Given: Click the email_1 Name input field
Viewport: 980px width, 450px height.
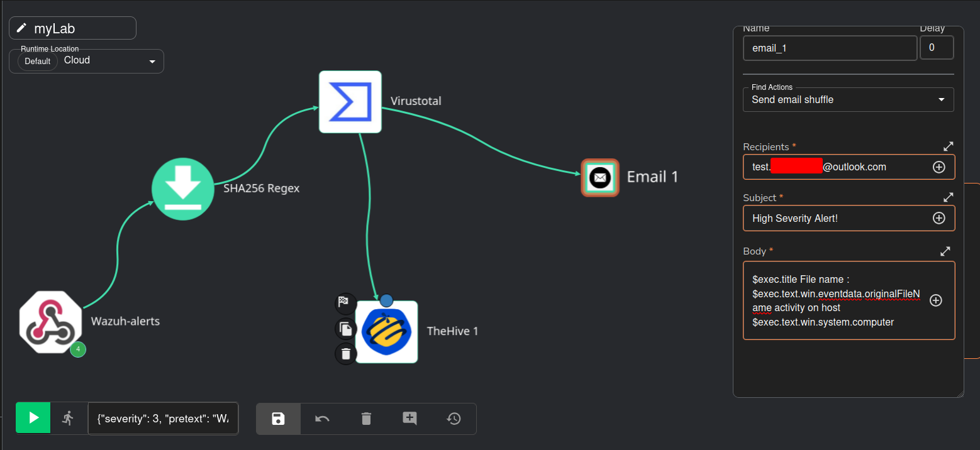Looking at the screenshot, I should (x=829, y=48).
